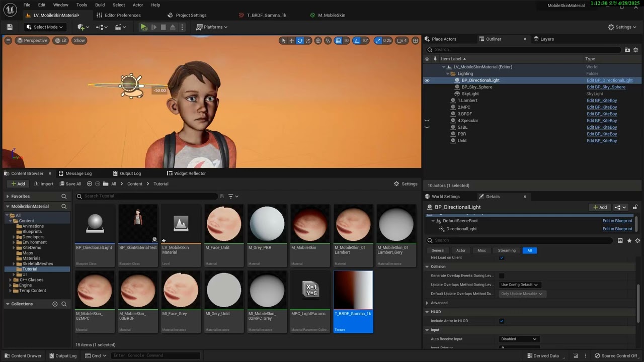
Task: Open Auto Receive Input Disabled dropdown
Action: click(x=520, y=339)
